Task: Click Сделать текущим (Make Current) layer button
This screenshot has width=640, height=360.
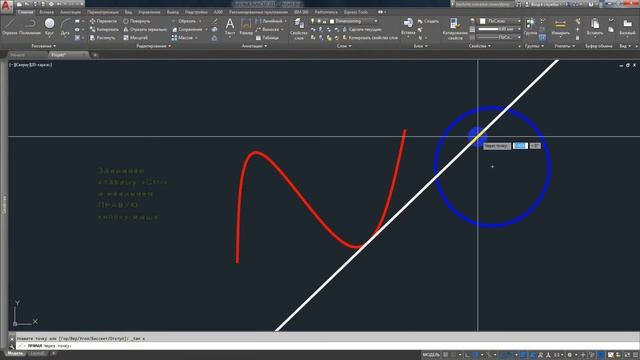Action: [362, 29]
